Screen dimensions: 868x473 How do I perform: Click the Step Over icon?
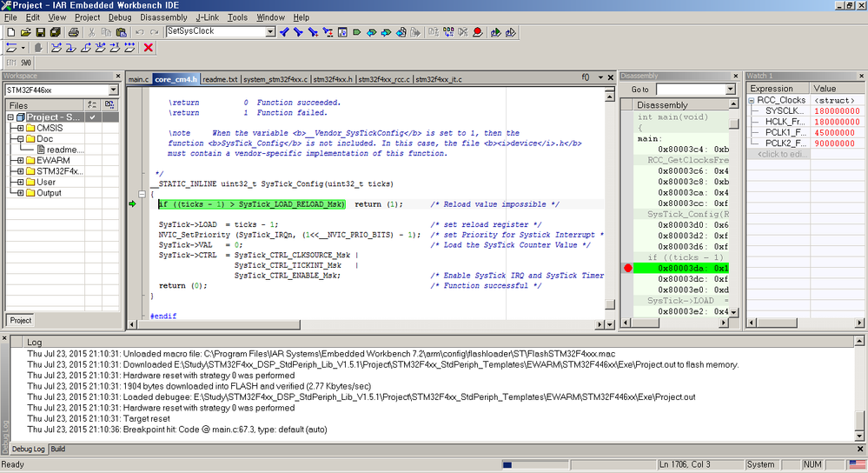coord(56,48)
